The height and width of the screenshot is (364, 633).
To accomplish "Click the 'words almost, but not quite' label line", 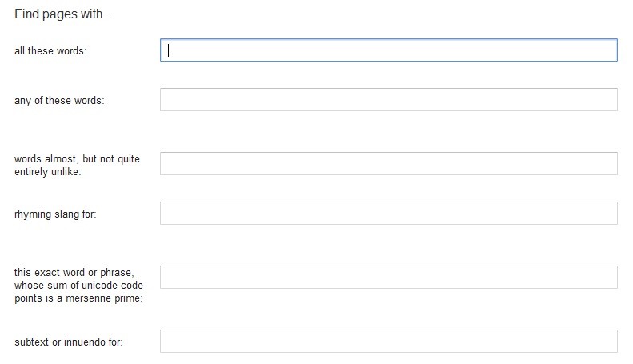I will [x=77, y=158].
